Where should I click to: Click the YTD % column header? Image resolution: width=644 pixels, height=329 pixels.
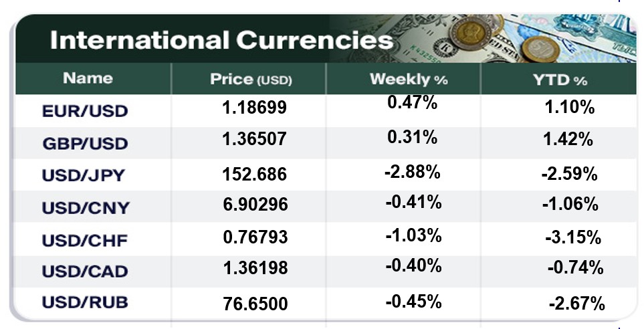(560, 80)
